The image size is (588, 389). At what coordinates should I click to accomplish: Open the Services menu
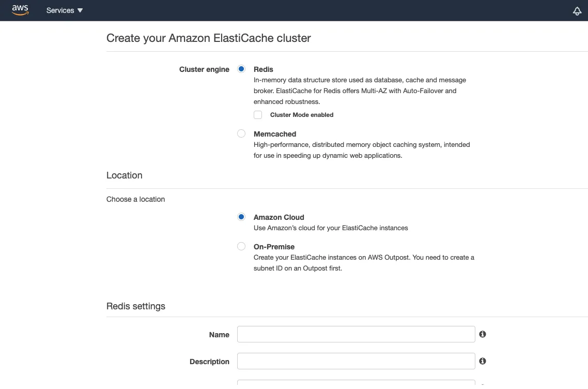pyautogui.click(x=60, y=10)
